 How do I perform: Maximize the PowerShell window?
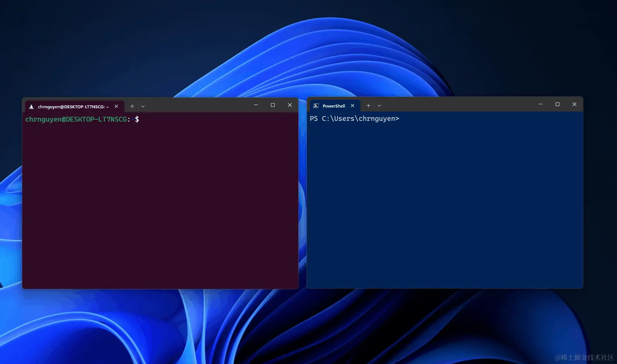pyautogui.click(x=557, y=104)
